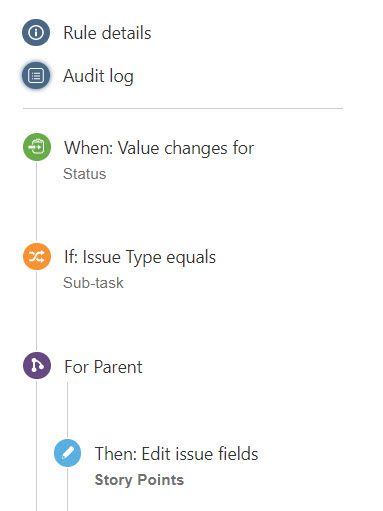Click branch line between For Parent and Then action
This screenshot has width=383, height=511.
(67, 410)
